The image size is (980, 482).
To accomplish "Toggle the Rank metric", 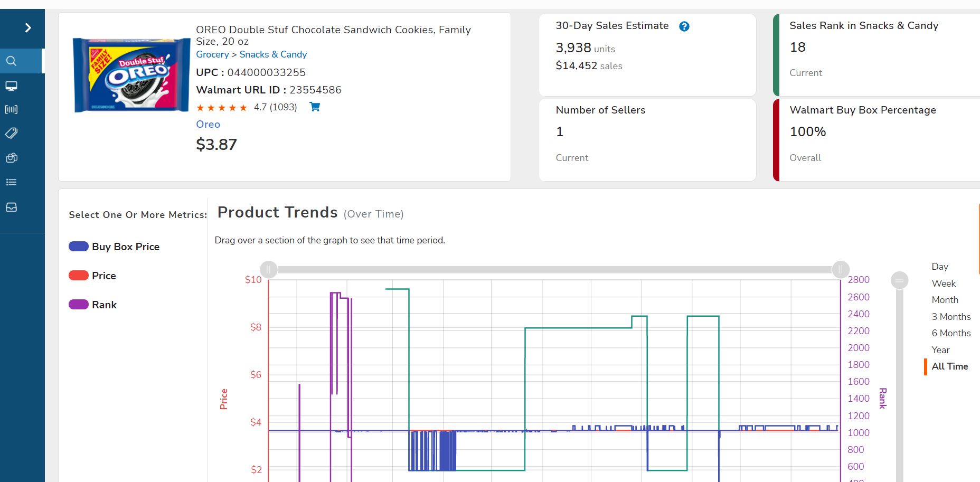I will click(93, 305).
